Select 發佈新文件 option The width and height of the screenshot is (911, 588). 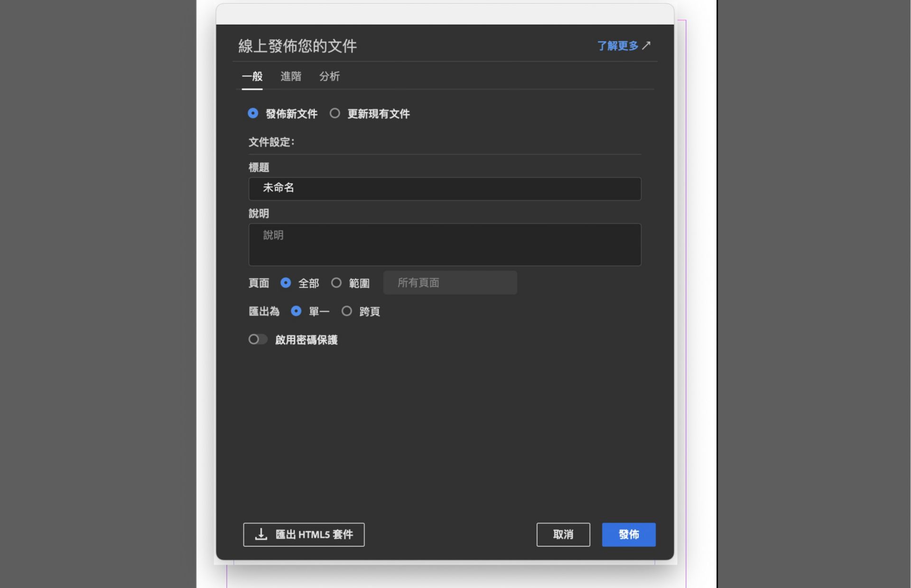click(253, 113)
